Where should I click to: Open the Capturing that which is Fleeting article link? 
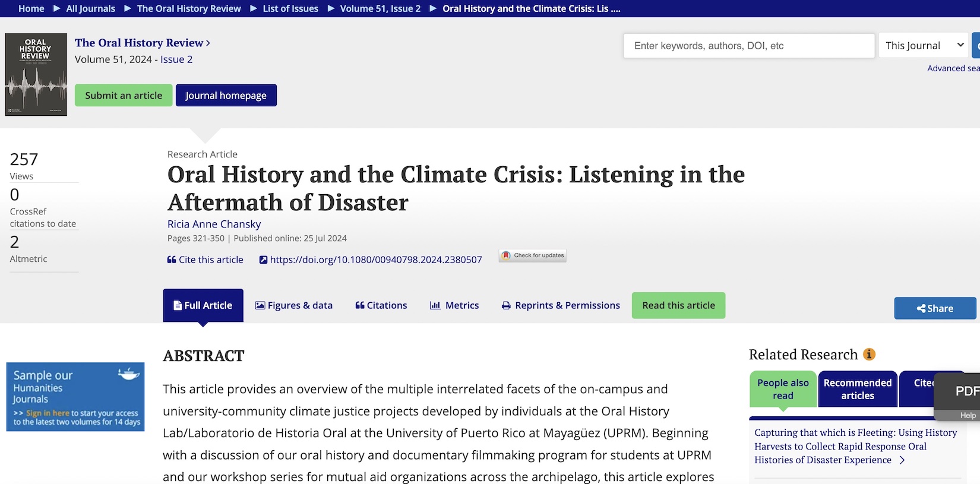pyautogui.click(x=855, y=446)
